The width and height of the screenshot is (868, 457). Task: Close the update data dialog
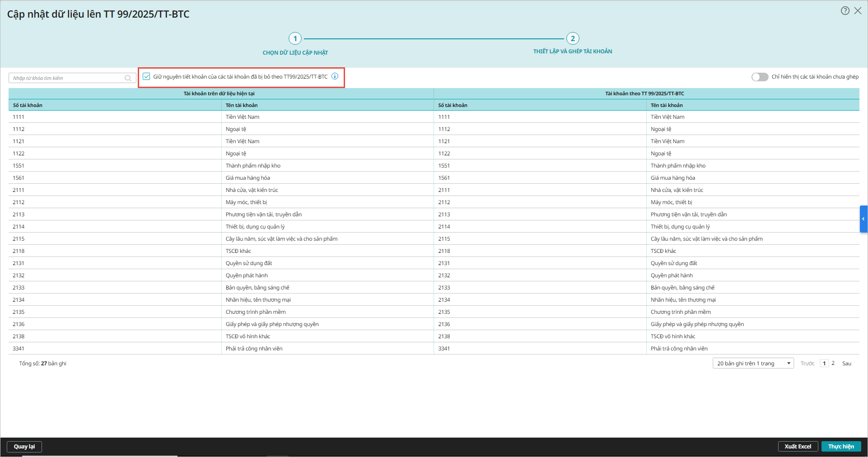[858, 11]
